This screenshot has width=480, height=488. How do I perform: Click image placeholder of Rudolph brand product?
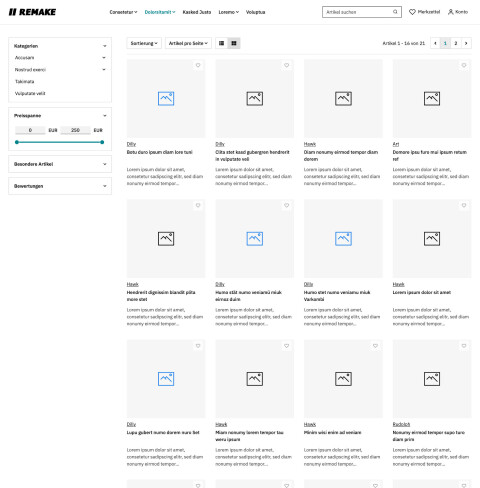coord(432,379)
